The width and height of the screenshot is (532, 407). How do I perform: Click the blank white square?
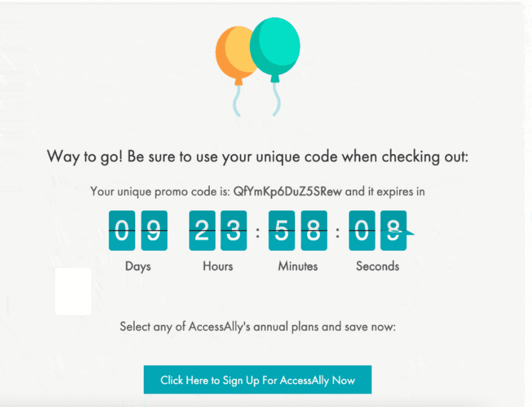click(73, 292)
